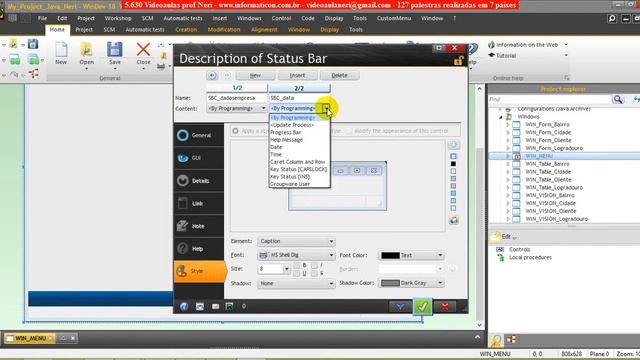This screenshot has width=640, height=360.
Task: Click the Open folder icon in ribbon
Action: pos(87,50)
